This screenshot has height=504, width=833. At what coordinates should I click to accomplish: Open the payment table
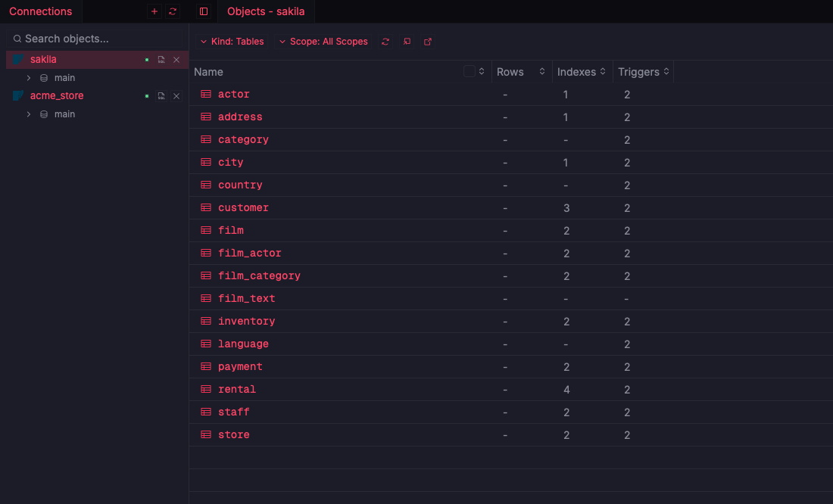[x=240, y=366]
